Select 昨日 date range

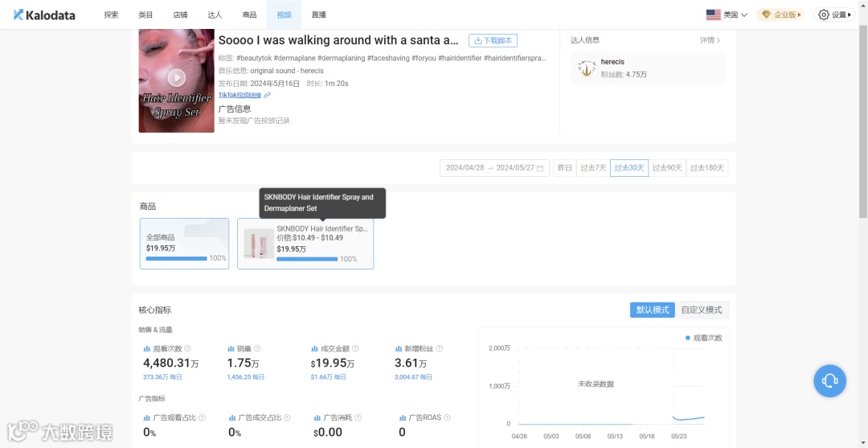[564, 168]
